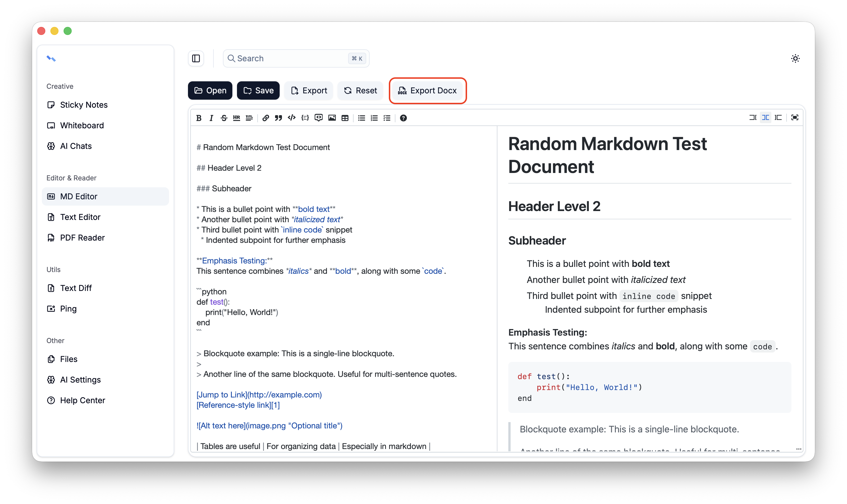Screen dimensions: 847x504
Task: Apply strikethrough formatting to text
Action: [224, 118]
